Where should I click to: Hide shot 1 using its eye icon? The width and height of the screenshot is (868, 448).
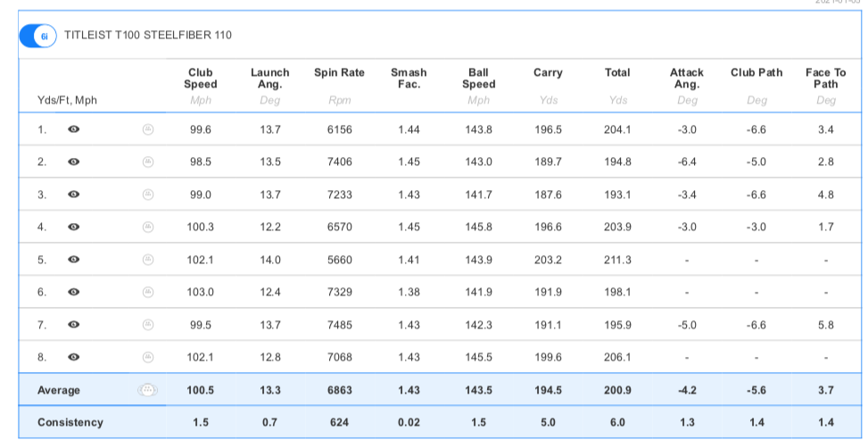pos(74,129)
